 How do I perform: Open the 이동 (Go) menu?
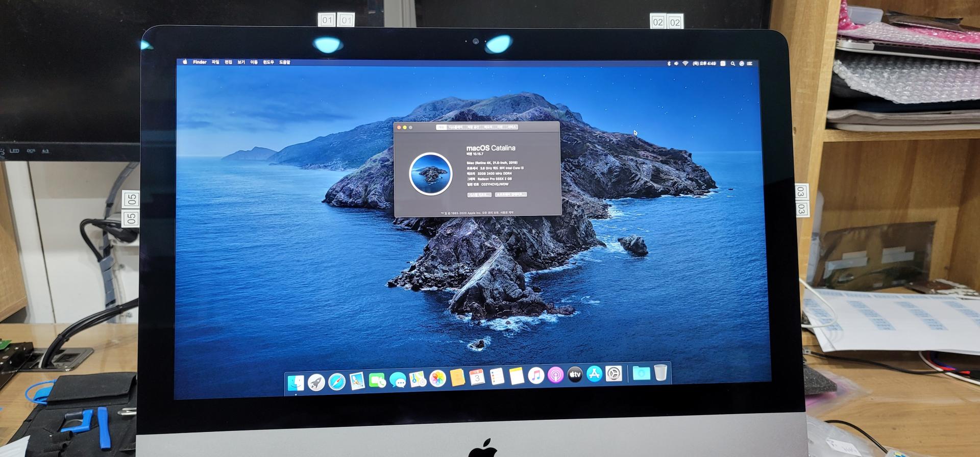click(x=254, y=62)
